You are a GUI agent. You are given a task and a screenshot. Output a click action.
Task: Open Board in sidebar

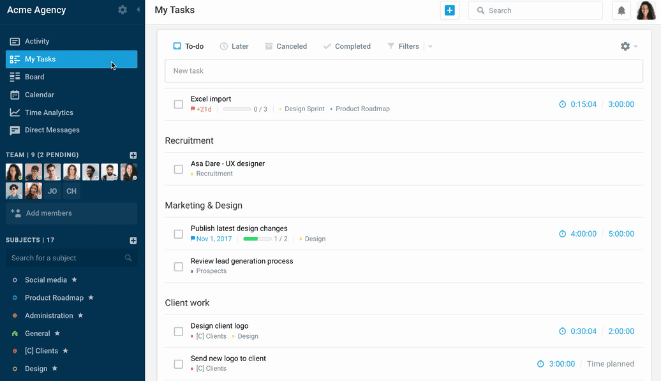(71, 77)
